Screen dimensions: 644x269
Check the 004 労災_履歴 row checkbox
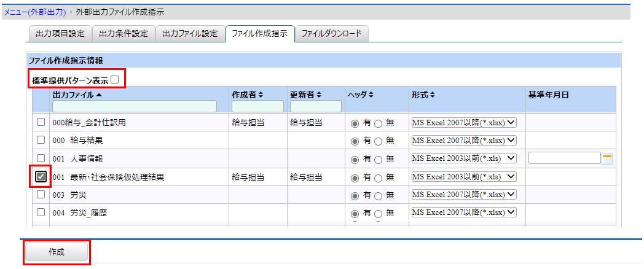(x=41, y=212)
